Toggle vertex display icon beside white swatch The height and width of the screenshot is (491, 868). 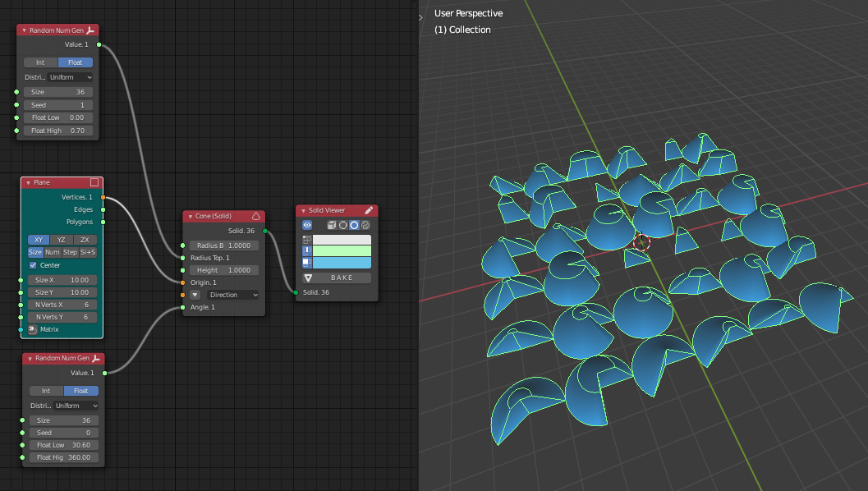coord(306,240)
